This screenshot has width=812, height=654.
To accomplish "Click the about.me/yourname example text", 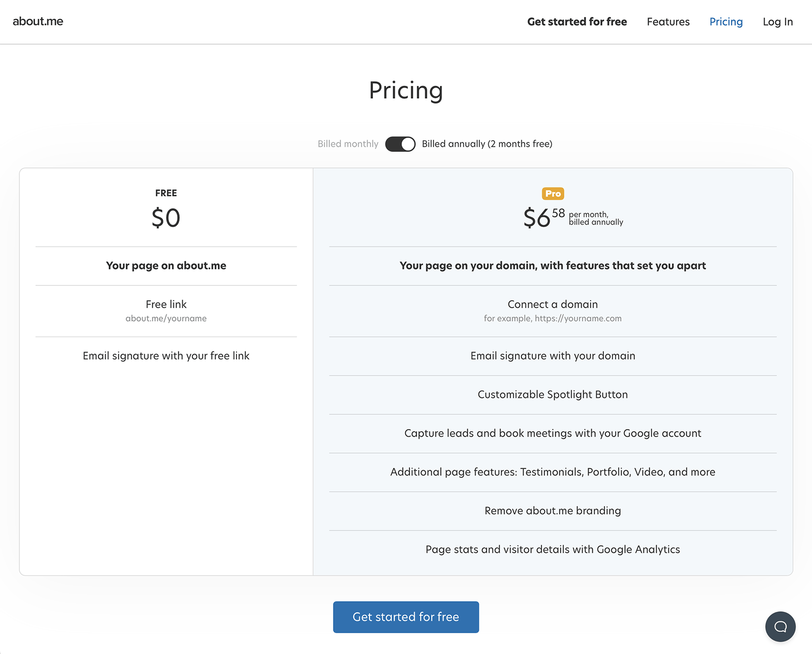I will tap(166, 318).
